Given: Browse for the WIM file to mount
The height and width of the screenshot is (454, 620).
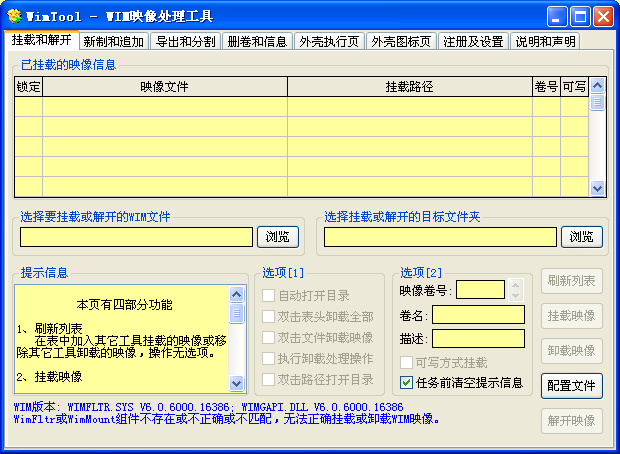Looking at the screenshot, I should (278, 237).
